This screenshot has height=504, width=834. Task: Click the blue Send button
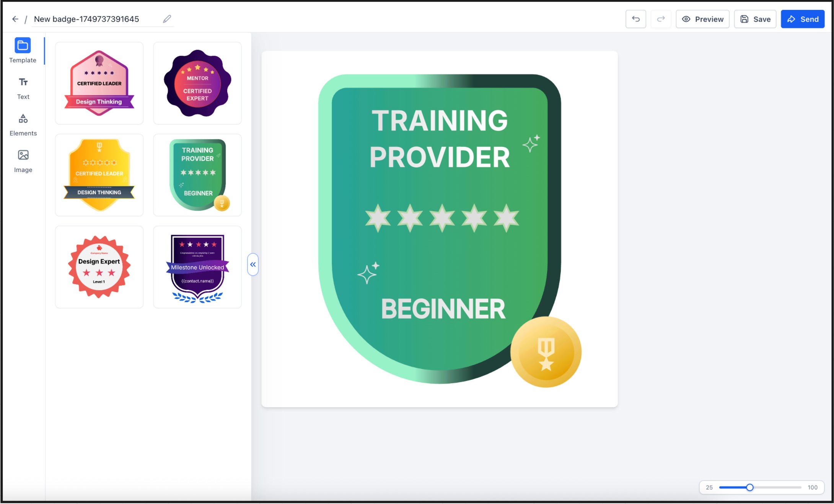pyautogui.click(x=802, y=19)
